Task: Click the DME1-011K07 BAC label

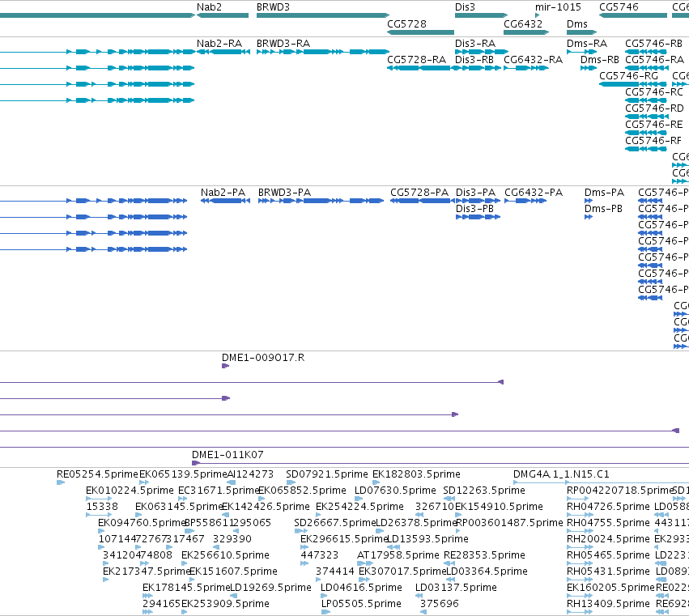Action: (x=228, y=455)
